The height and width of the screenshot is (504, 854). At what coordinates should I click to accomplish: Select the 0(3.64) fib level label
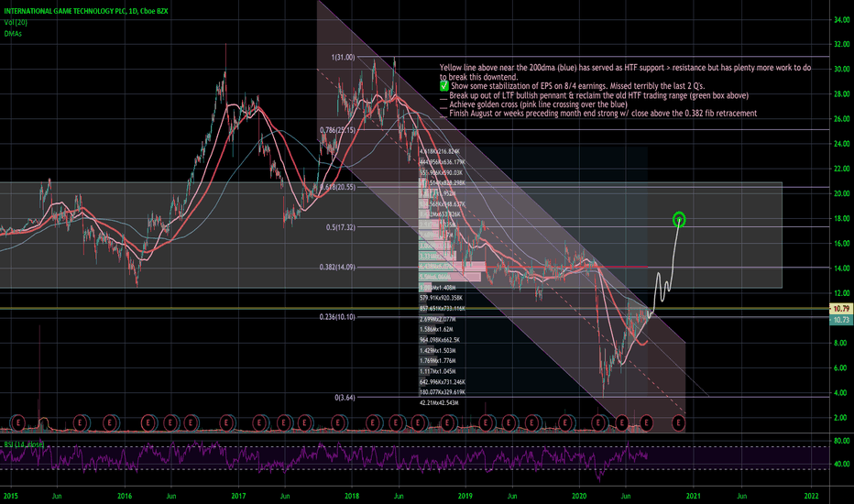click(x=345, y=398)
